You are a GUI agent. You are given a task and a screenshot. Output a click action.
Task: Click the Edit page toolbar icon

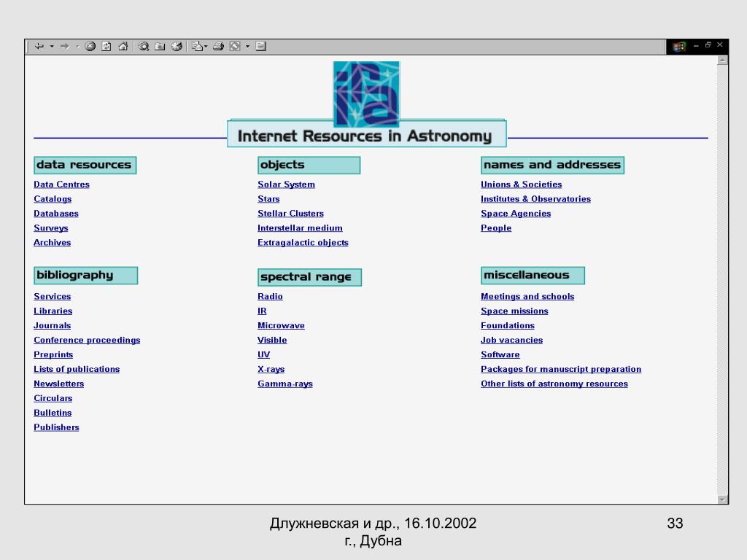coord(235,46)
